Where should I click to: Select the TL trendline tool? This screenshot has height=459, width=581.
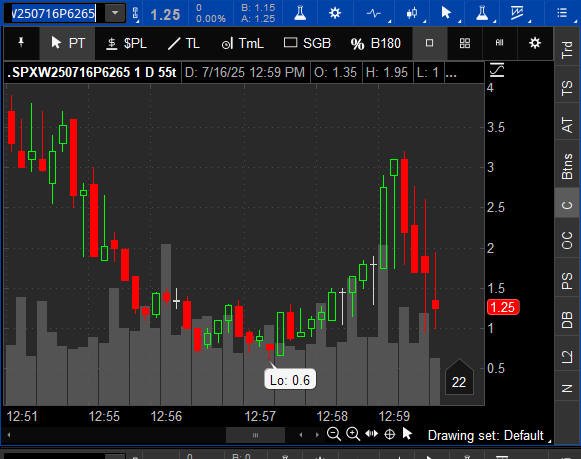[x=184, y=43]
